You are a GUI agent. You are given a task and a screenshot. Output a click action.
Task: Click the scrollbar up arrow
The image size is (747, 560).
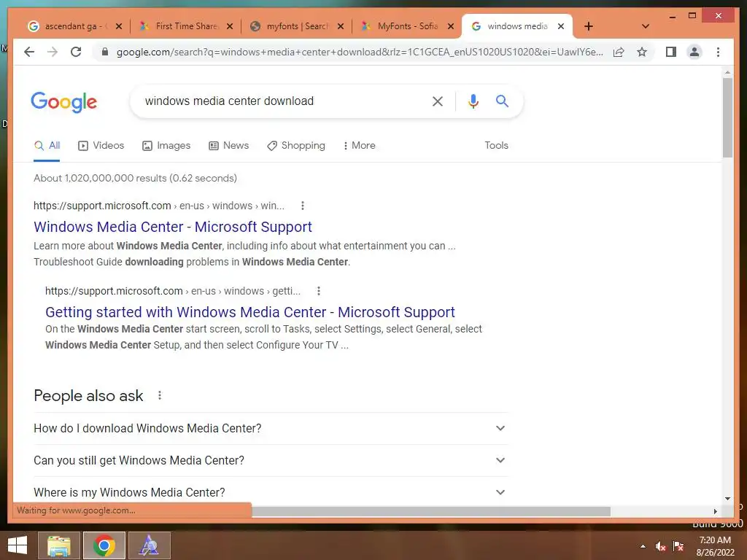[x=727, y=72]
